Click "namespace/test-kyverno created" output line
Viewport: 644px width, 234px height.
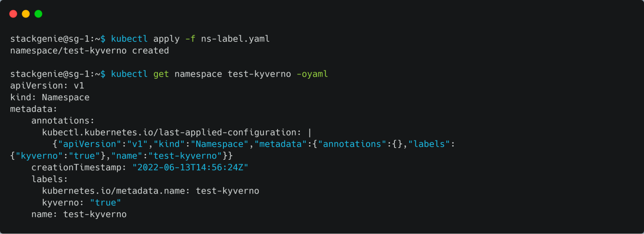pyautogui.click(x=90, y=51)
